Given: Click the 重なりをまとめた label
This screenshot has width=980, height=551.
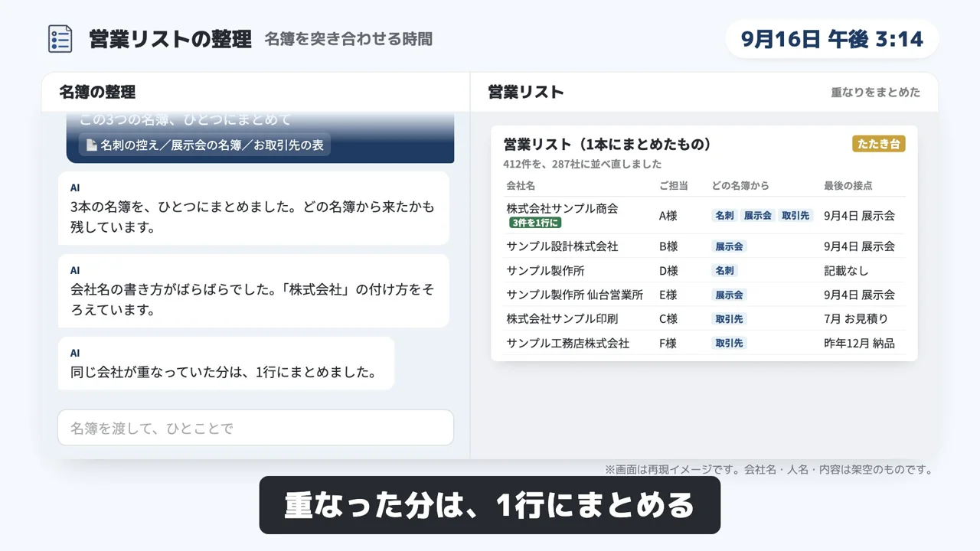Looking at the screenshot, I should (x=876, y=92).
